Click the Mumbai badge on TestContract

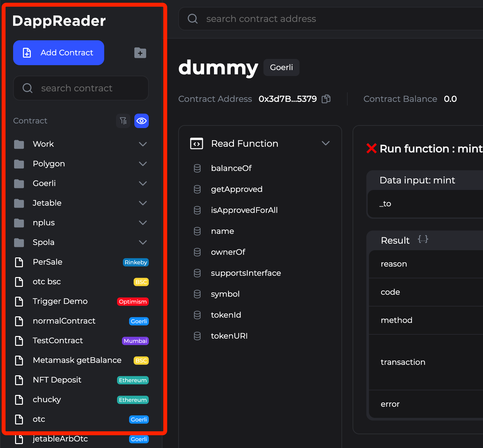pos(135,341)
